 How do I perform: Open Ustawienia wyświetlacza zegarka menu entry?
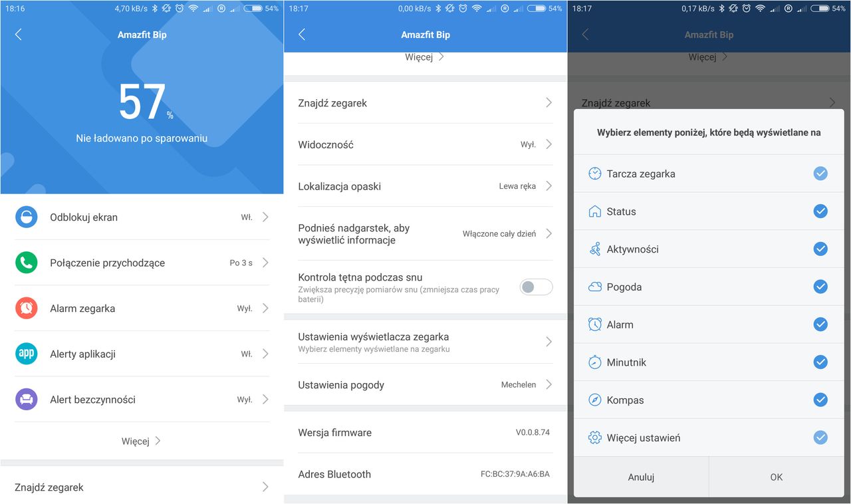coord(425,342)
